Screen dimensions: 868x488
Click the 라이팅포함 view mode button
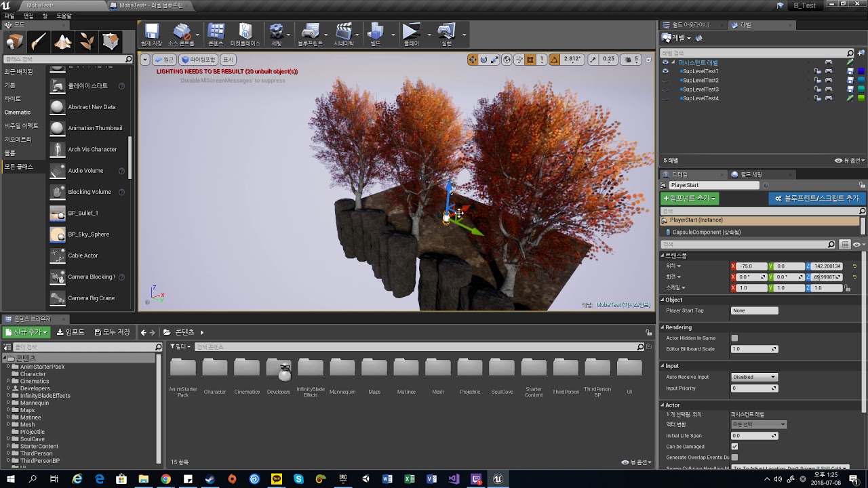pyautogui.click(x=199, y=60)
